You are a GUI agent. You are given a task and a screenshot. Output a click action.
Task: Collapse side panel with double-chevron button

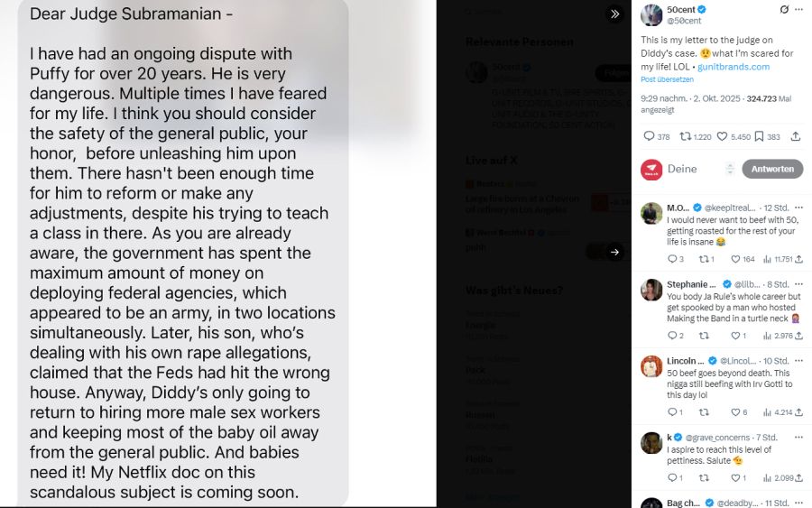614,14
